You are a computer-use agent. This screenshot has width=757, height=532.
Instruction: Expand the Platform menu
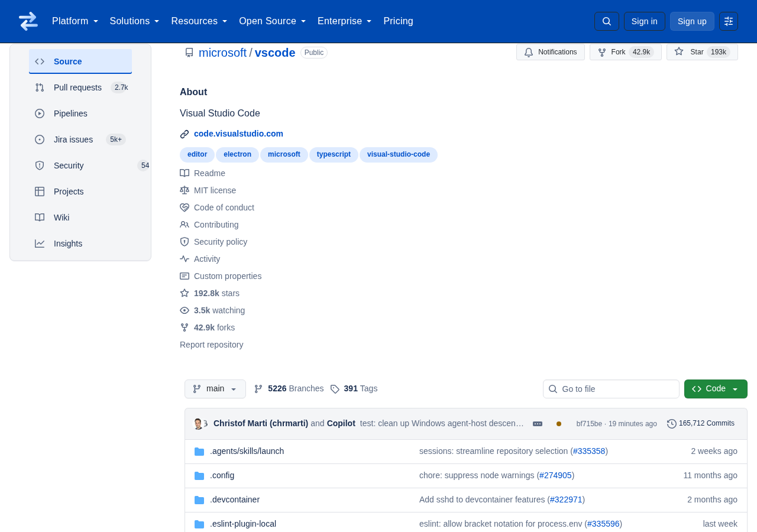point(75,21)
